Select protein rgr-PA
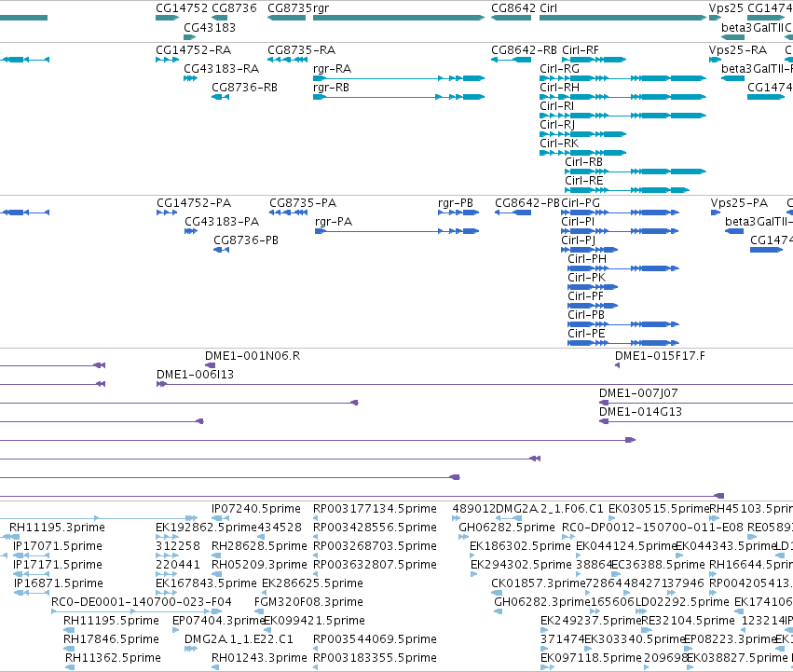 [x=397, y=231]
